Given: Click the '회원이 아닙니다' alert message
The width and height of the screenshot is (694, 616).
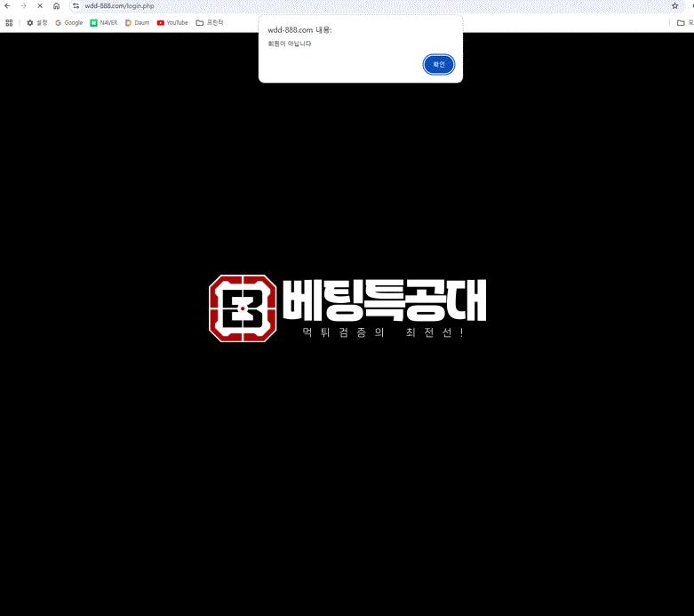Looking at the screenshot, I should pyautogui.click(x=290, y=44).
